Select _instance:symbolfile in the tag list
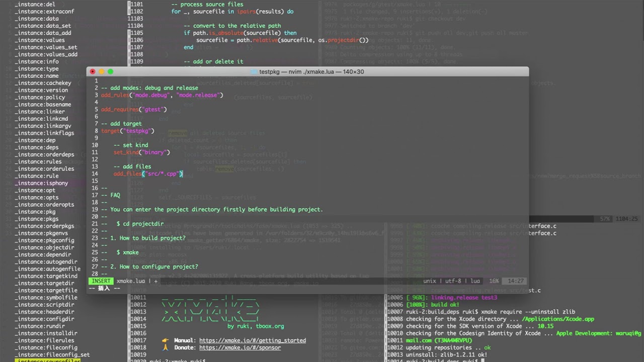Screen dimensions: 644x362 (46, 298)
